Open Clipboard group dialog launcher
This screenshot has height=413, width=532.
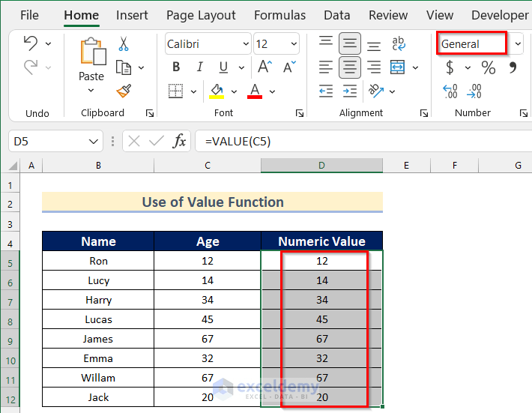(x=150, y=113)
